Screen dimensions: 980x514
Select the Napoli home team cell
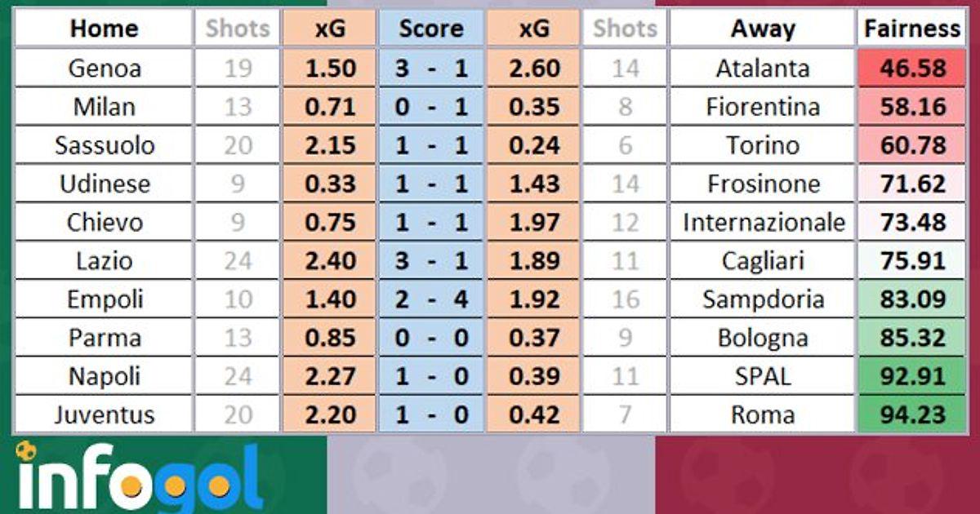point(104,376)
